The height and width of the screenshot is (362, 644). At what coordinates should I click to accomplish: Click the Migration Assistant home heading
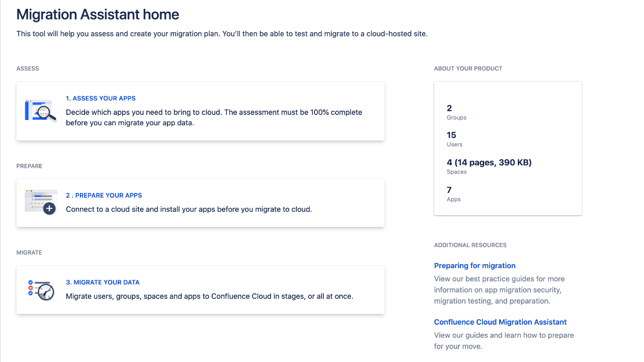98,14
